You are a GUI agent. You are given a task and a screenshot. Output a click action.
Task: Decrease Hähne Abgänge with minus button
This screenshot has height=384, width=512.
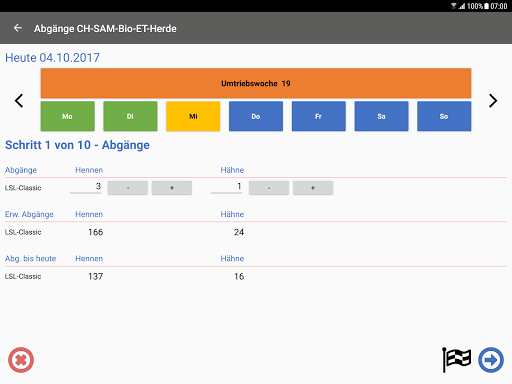(x=269, y=188)
